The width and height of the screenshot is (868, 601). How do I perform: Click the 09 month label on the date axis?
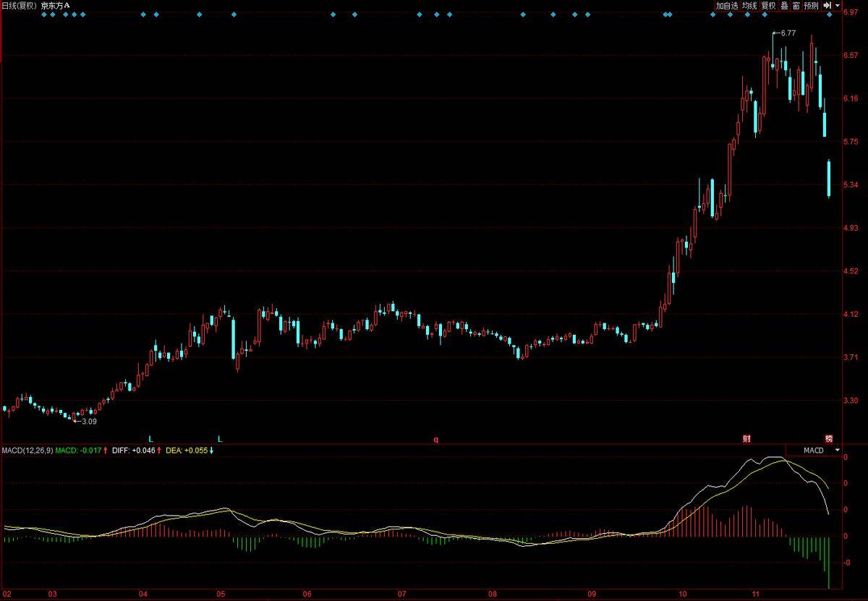point(591,594)
